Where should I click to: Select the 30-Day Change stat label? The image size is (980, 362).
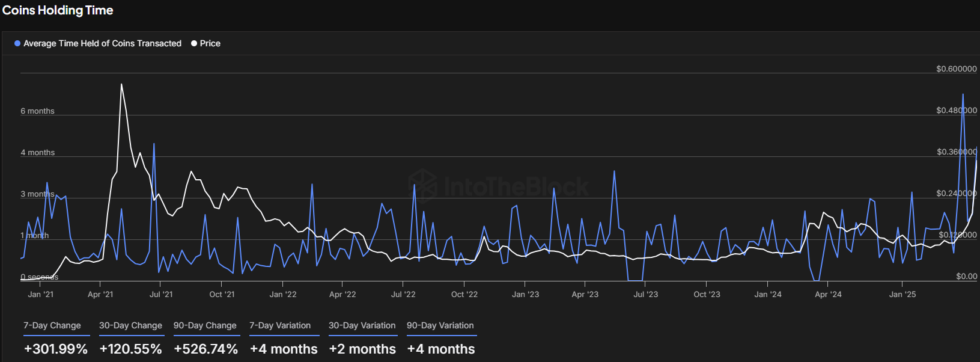pos(130,325)
